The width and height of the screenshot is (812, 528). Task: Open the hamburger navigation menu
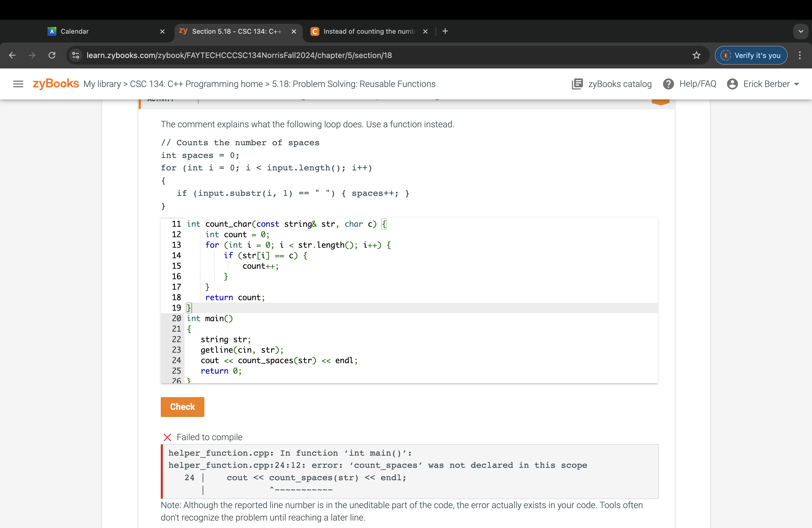(x=18, y=84)
